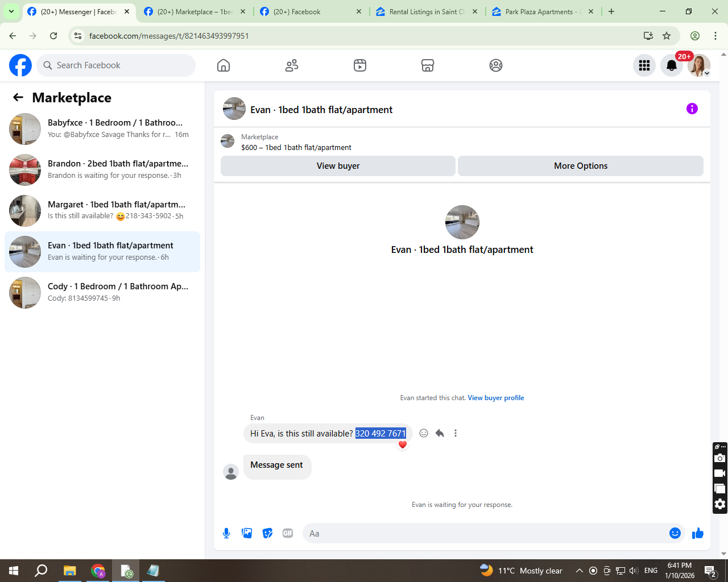Open File Explorer from taskbar

click(69, 571)
